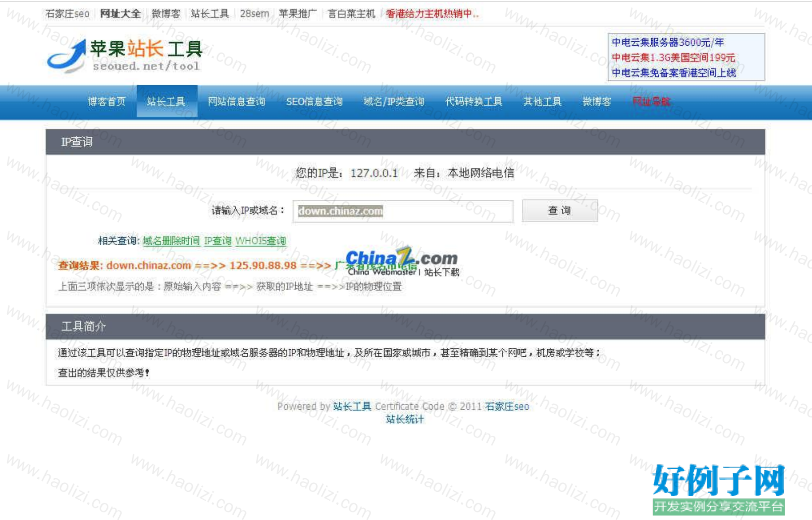The image size is (812, 520).
Task: Open the 石家庄seo top link
Action: [x=67, y=14]
